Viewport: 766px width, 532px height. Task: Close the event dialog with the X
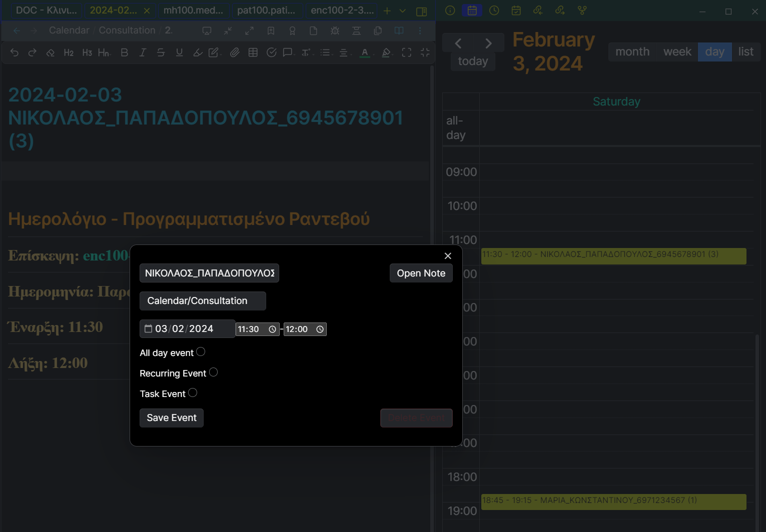(448, 256)
